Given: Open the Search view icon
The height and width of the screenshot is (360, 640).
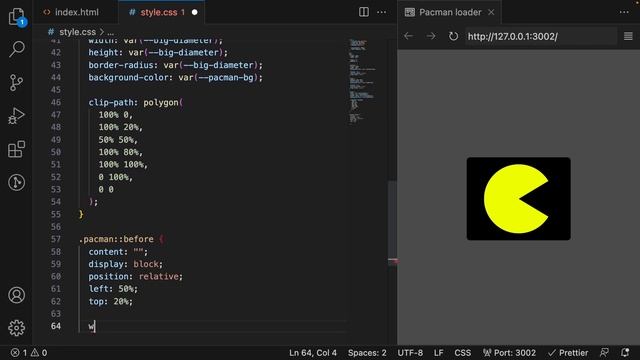Looking at the screenshot, I should [16, 49].
